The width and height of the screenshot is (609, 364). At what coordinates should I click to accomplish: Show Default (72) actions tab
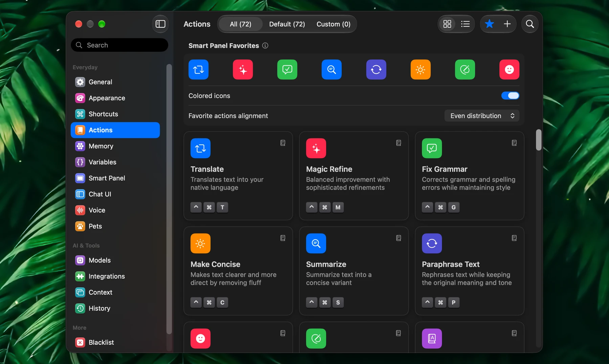coord(287,24)
